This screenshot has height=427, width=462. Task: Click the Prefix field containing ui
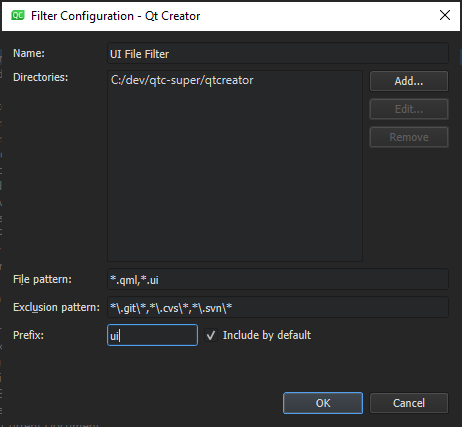click(152, 335)
